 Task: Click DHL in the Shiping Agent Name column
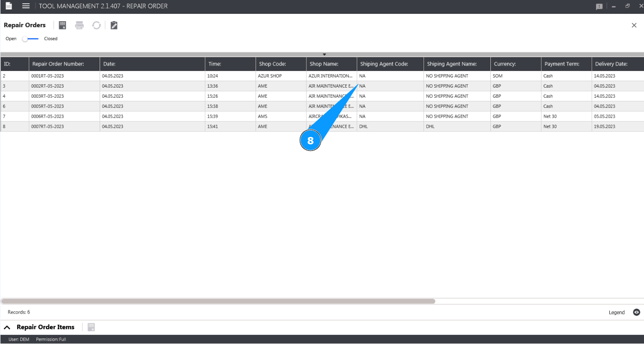click(457, 127)
